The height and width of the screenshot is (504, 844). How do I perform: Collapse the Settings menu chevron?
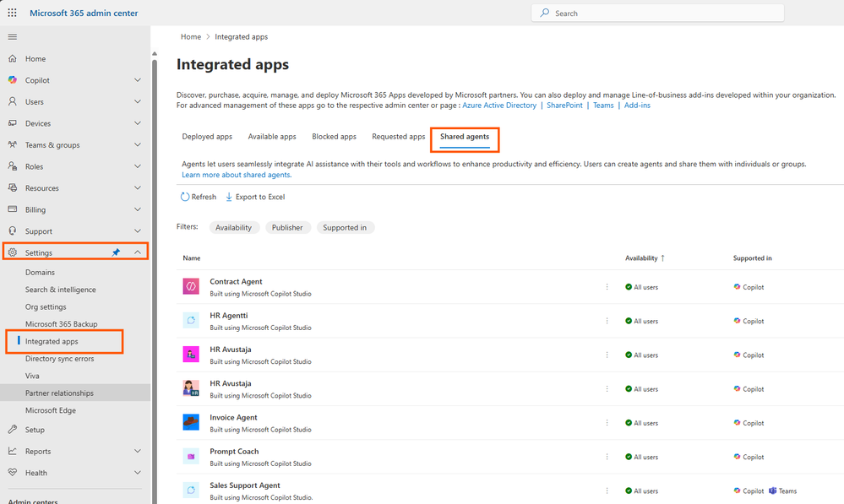tap(138, 252)
